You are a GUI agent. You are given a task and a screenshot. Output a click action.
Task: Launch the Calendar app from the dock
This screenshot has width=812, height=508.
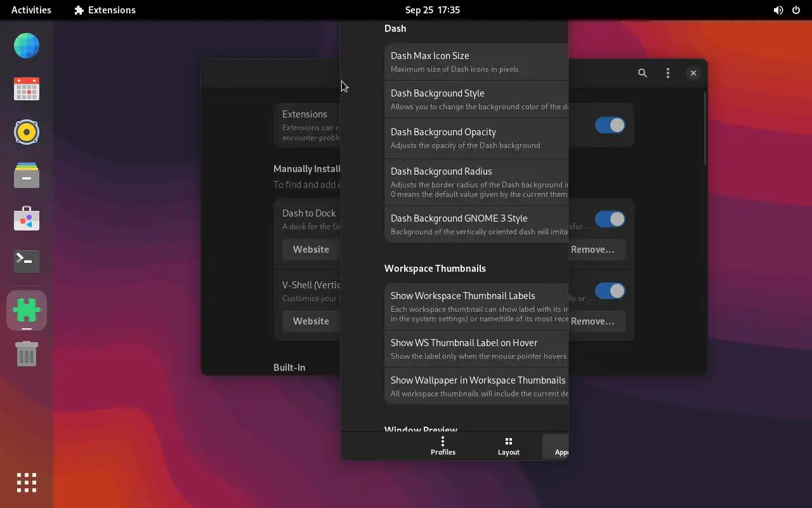point(27,89)
